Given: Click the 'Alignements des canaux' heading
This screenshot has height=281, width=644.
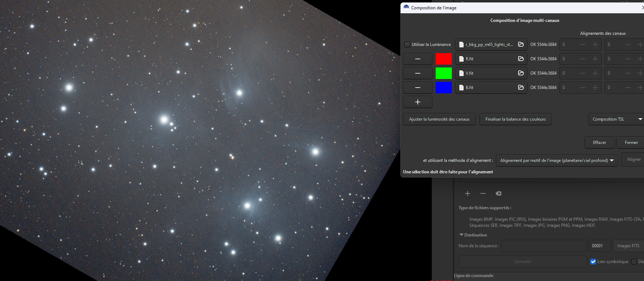Looking at the screenshot, I should [603, 33].
